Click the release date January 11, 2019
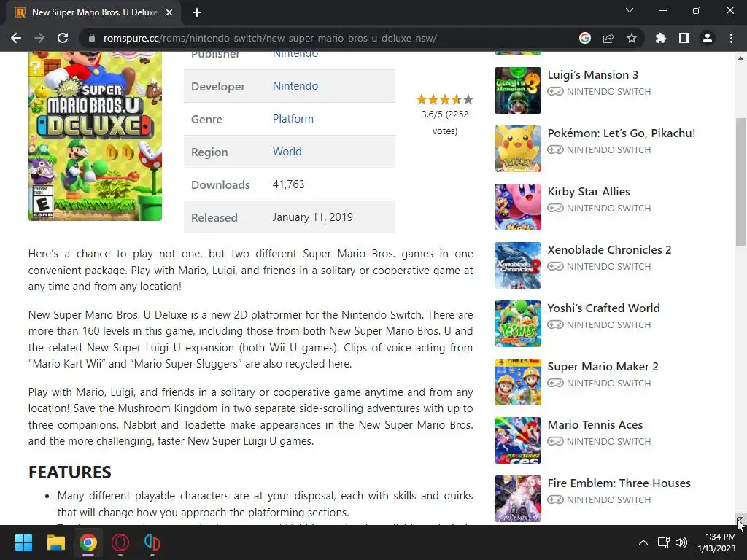Screen dimensions: 747x560 [x=312, y=217]
